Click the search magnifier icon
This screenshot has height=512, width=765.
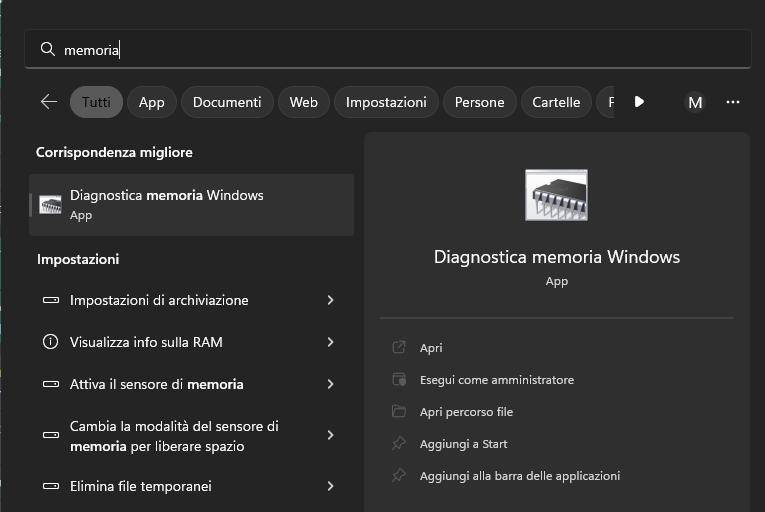tap(47, 49)
